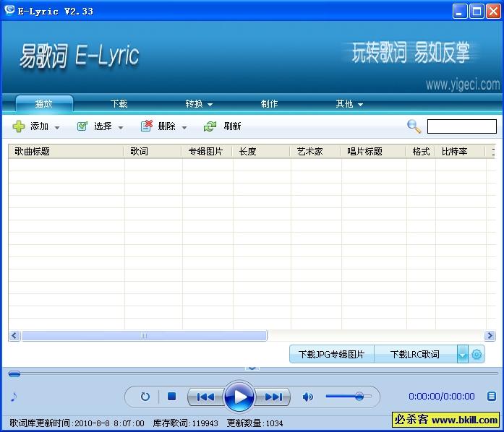504x432 pixels.
Task: Maximize the E-Lyric window
Action: 477,12
